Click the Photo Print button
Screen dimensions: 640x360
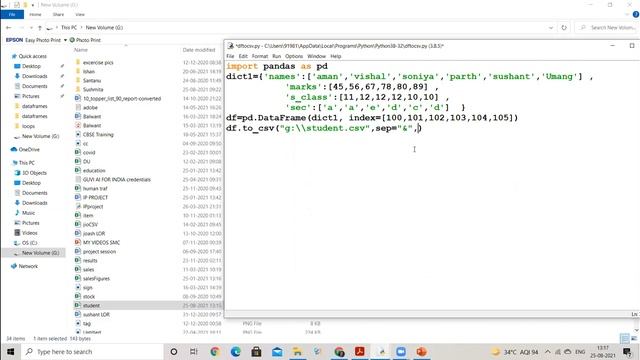pyautogui.click(x=85, y=40)
